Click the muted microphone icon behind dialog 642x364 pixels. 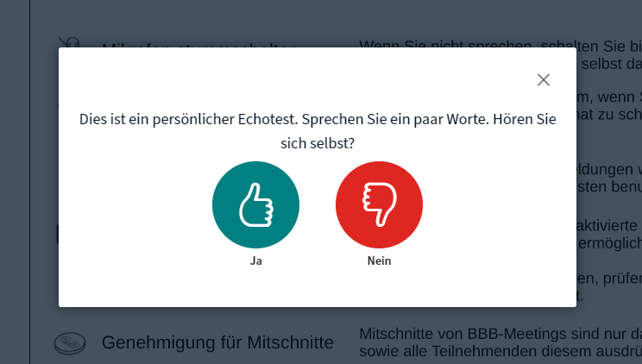68,42
